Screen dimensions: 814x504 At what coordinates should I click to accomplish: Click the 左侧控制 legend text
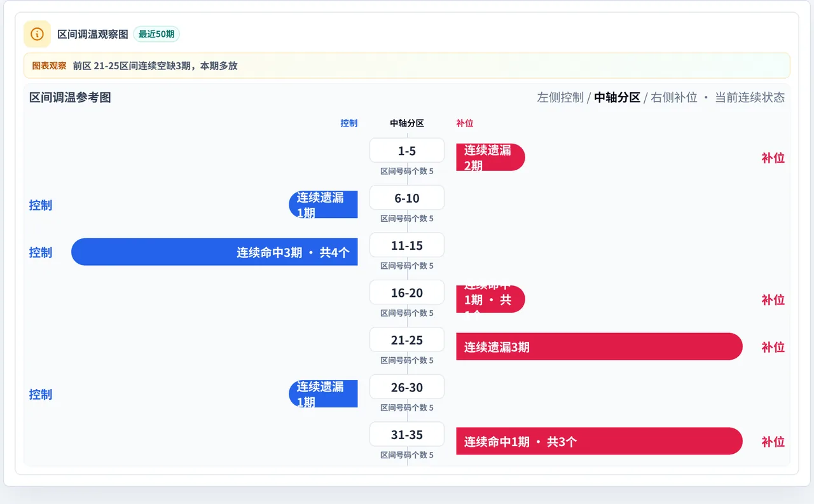560,97
